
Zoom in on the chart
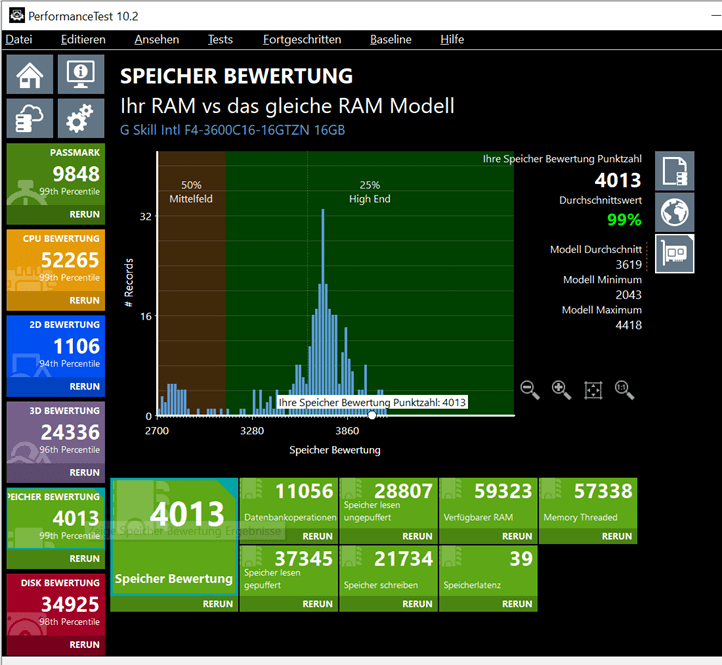point(561,390)
